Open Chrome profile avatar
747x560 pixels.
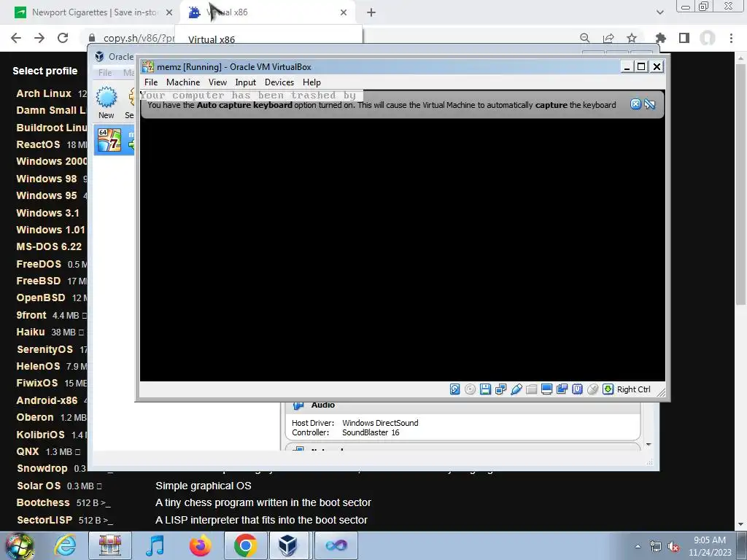pyautogui.click(x=708, y=38)
